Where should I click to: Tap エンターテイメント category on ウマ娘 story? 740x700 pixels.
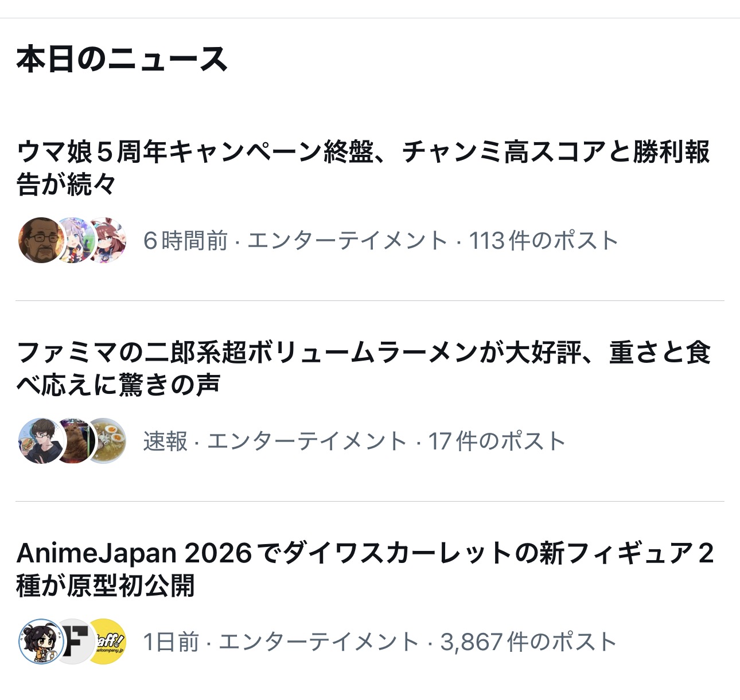347,241
